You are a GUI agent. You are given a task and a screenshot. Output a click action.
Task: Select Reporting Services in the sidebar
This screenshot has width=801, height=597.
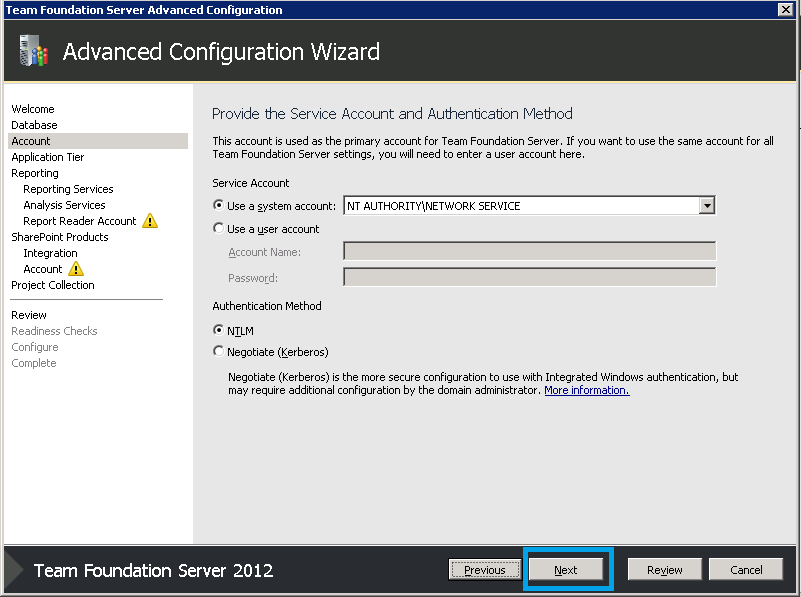(68, 189)
